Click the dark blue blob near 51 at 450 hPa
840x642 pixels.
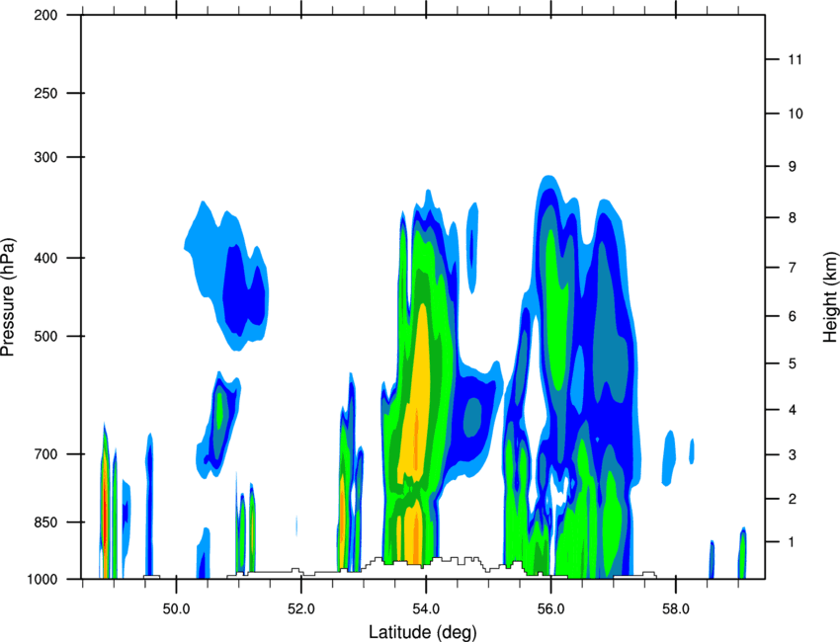244,291
